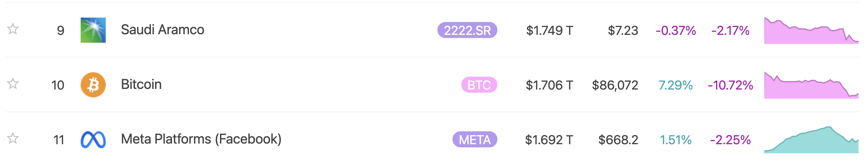868x164 pixels.
Task: Click the Meta Platforms logo icon
Action: tap(93, 139)
